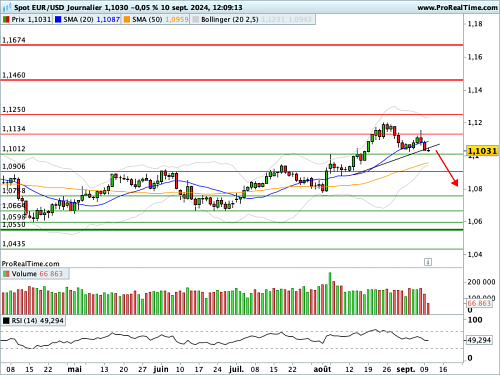The image size is (500, 375).
Task: Click the ProRealTime.com text below the chart
Action: (x=30, y=264)
